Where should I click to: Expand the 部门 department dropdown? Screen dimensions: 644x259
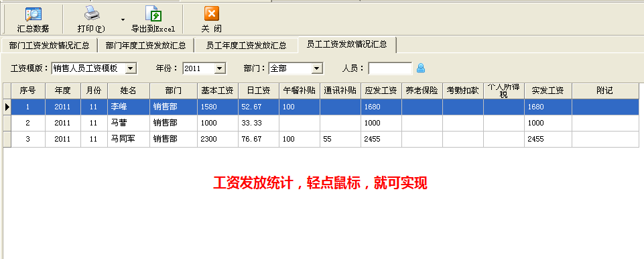(317, 68)
